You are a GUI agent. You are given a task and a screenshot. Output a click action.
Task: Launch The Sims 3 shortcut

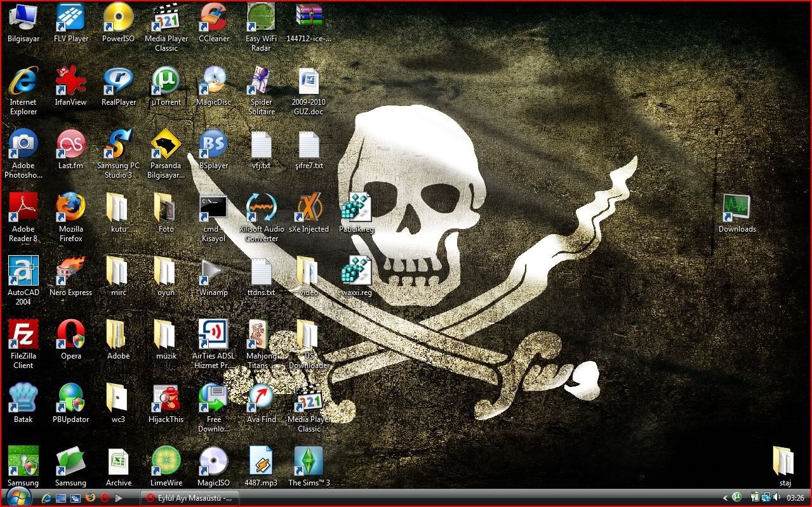coord(309,467)
